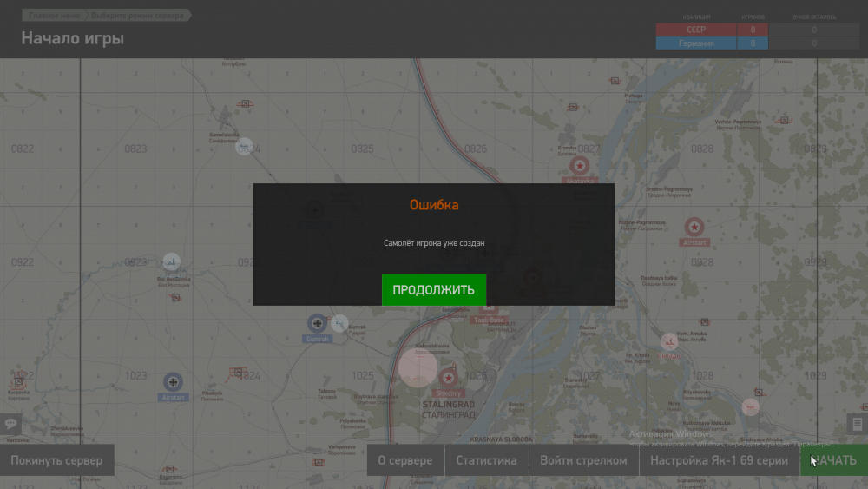
Task: Click the red unit flag near Pichuga
Action: coord(615,81)
